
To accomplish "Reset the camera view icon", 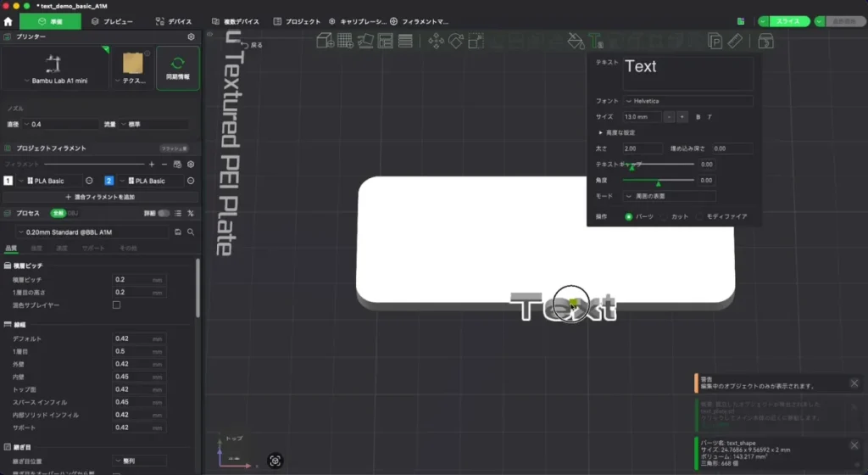I will [x=275, y=461].
